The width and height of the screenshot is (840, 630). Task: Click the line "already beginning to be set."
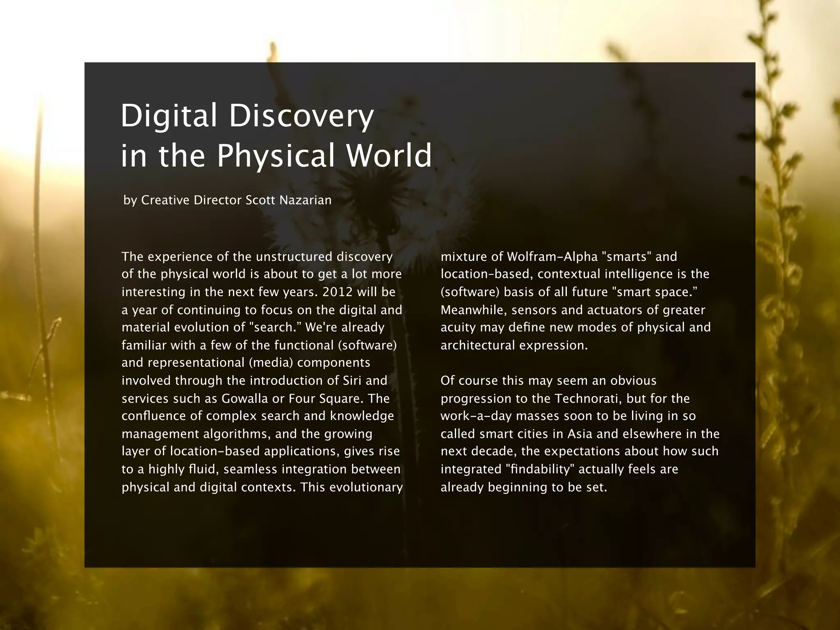click(x=524, y=487)
